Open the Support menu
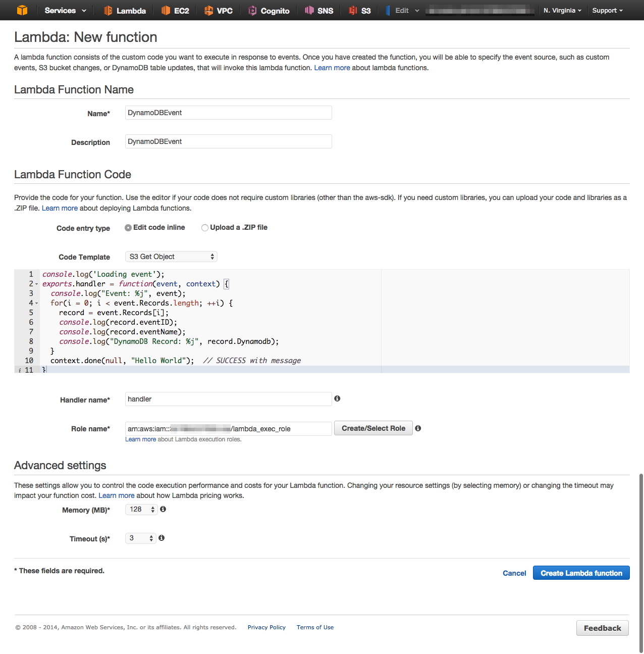 (607, 11)
